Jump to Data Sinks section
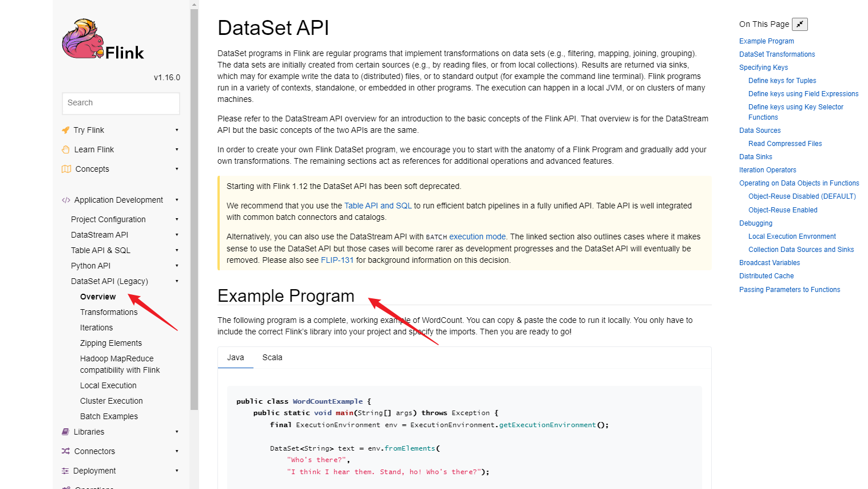The width and height of the screenshot is (868, 489). tap(755, 157)
